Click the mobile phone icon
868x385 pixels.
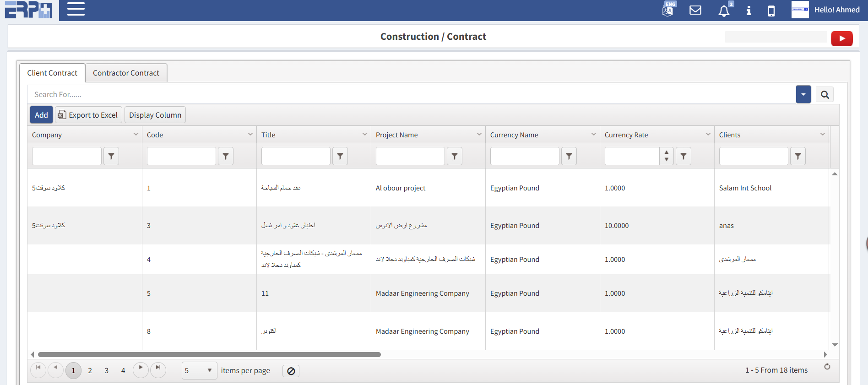point(771,11)
